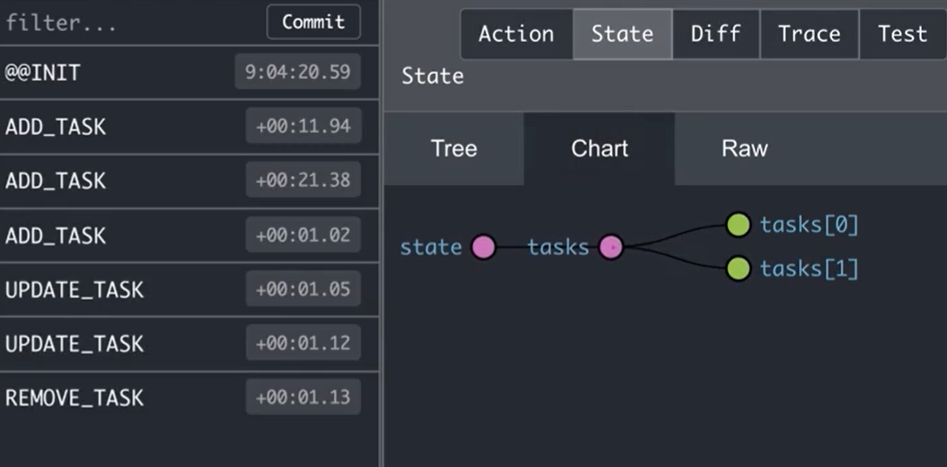Open the Action tab
The width and height of the screenshot is (947, 467).
click(x=516, y=34)
